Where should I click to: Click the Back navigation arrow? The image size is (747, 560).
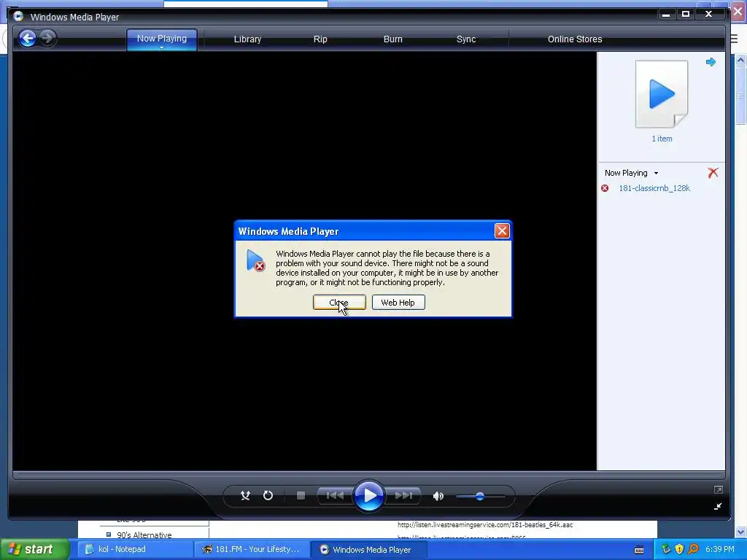click(27, 38)
